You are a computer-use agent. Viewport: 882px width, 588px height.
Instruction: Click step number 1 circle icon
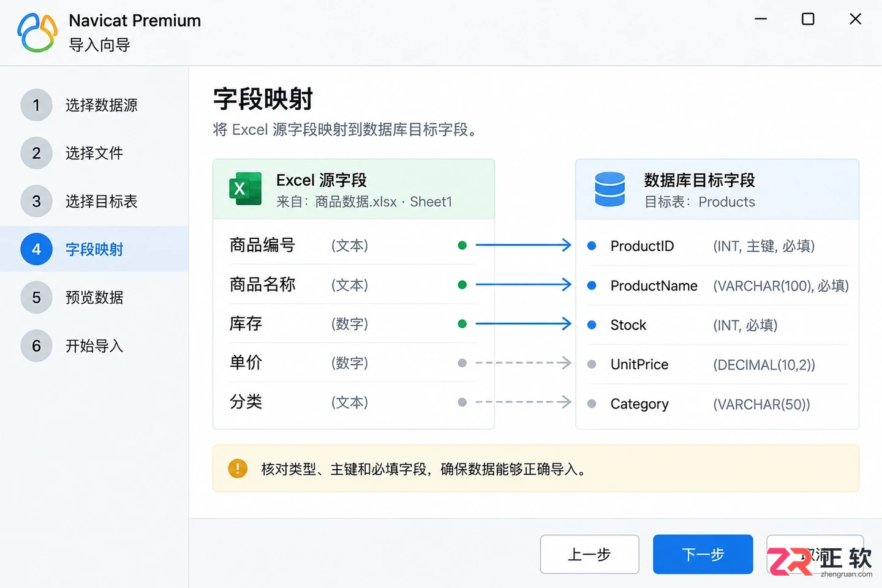[36, 105]
